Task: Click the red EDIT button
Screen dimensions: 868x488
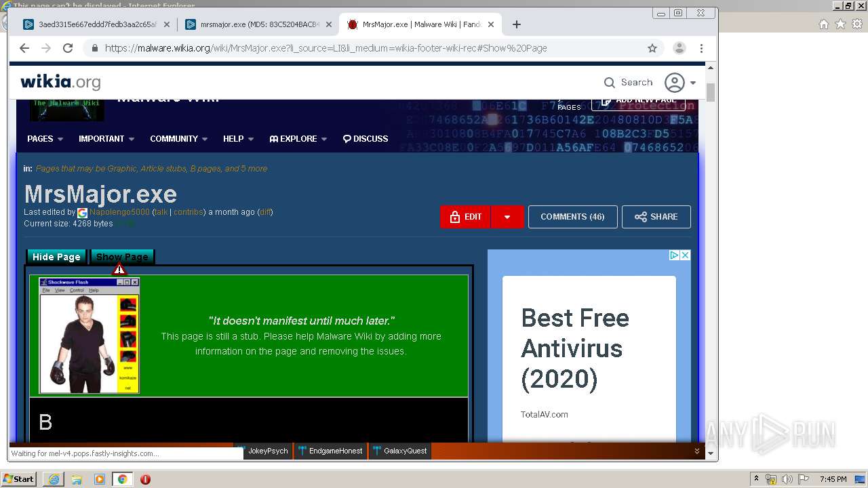Action: [x=465, y=217]
